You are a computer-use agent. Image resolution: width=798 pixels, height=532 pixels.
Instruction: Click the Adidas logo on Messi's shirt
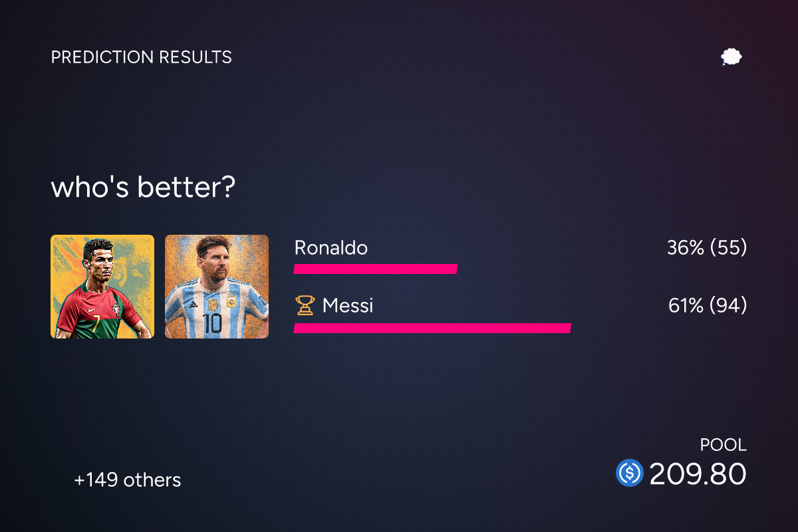pyautogui.click(x=193, y=304)
